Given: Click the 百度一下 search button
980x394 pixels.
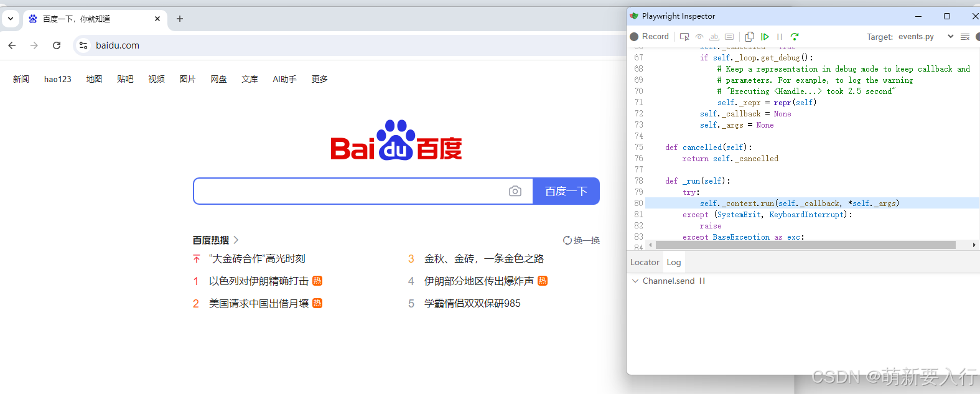Looking at the screenshot, I should [x=566, y=191].
